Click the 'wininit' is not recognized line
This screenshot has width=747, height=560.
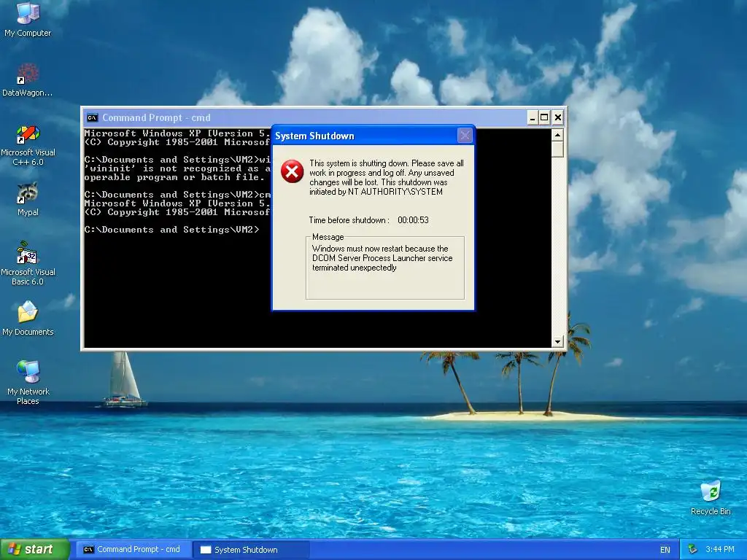177,168
